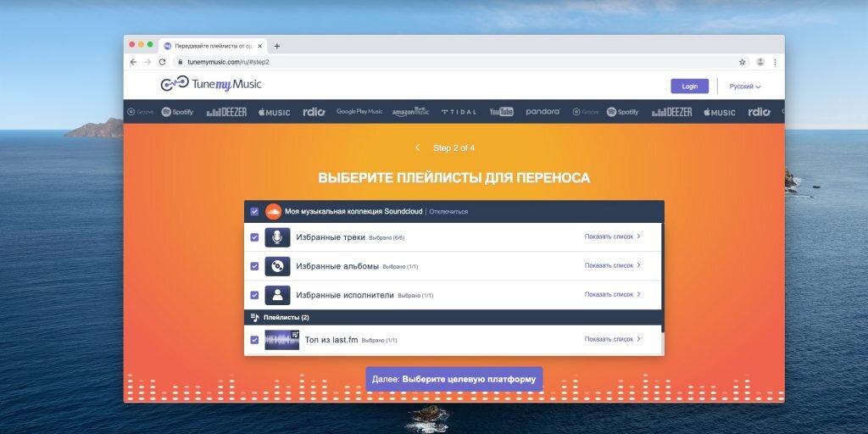Screen dimensions: 868x434
Task: Select the Передавайте плейлисты browser tab
Action: 213,46
